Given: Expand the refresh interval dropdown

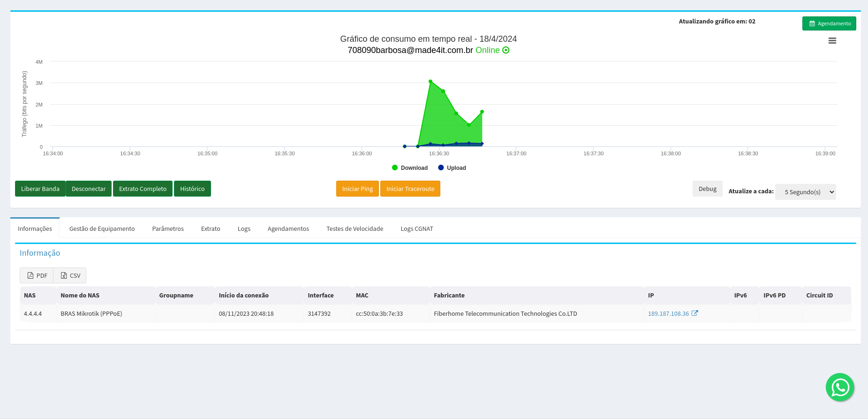Looking at the screenshot, I should [805, 192].
